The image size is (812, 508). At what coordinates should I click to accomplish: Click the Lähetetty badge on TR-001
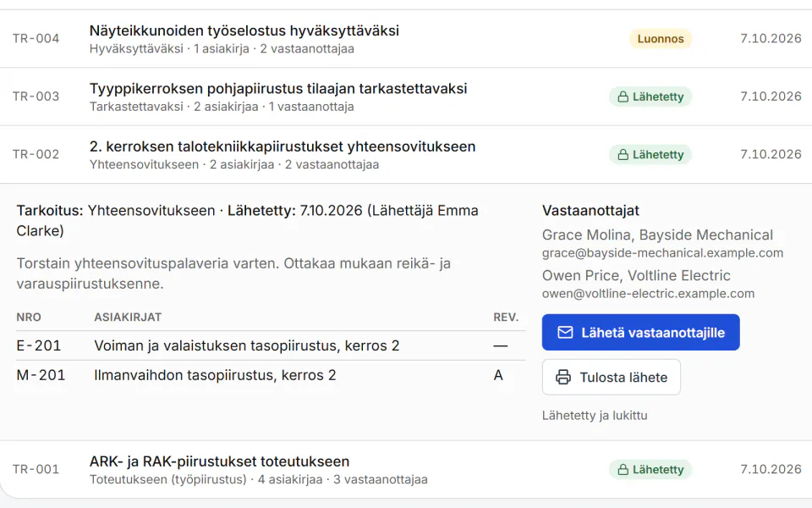650,470
